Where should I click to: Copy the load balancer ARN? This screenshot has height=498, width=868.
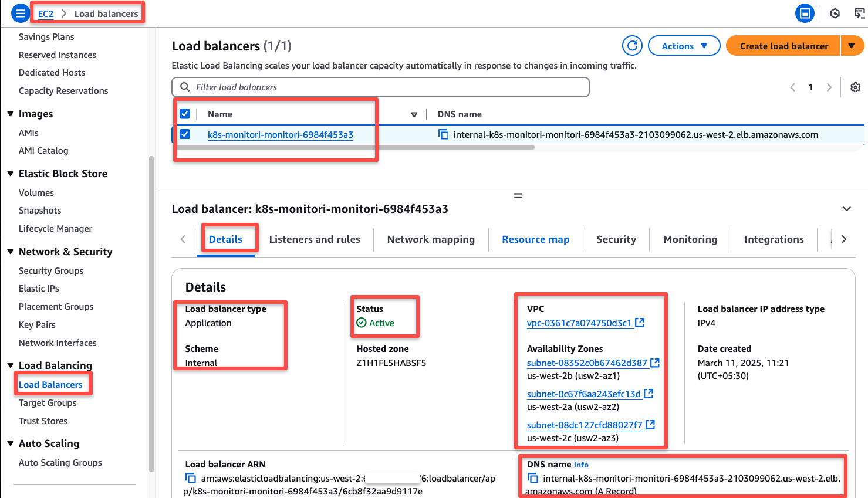point(191,478)
